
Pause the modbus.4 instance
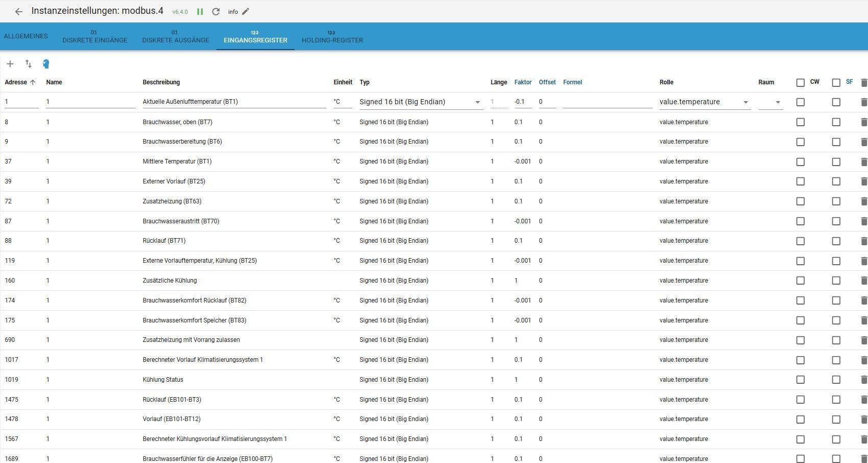pyautogui.click(x=200, y=11)
